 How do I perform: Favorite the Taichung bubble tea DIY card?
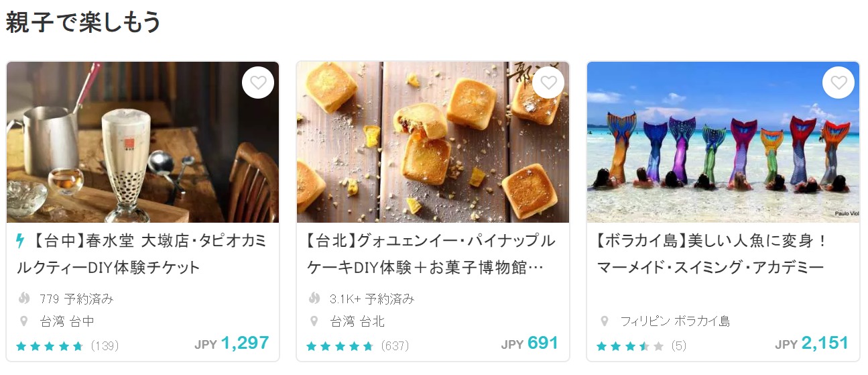[258, 83]
